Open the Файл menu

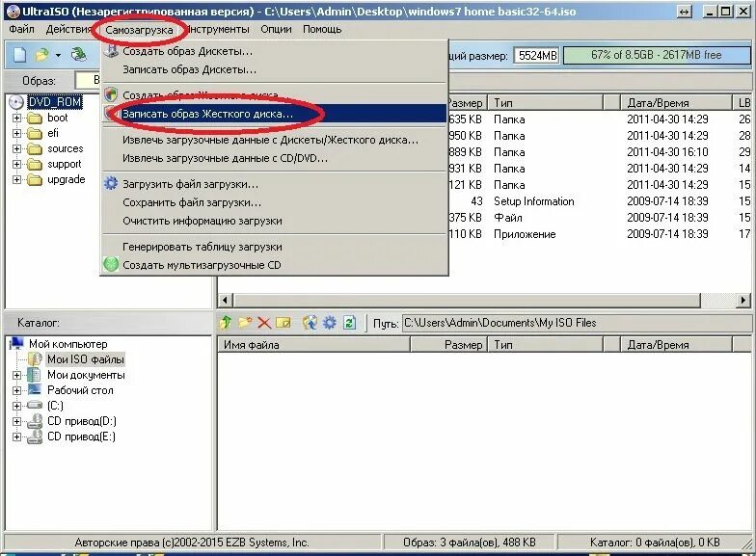point(21,29)
